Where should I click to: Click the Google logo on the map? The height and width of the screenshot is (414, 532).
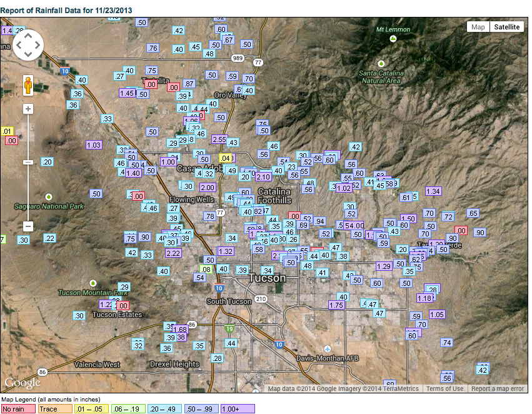tap(23, 383)
